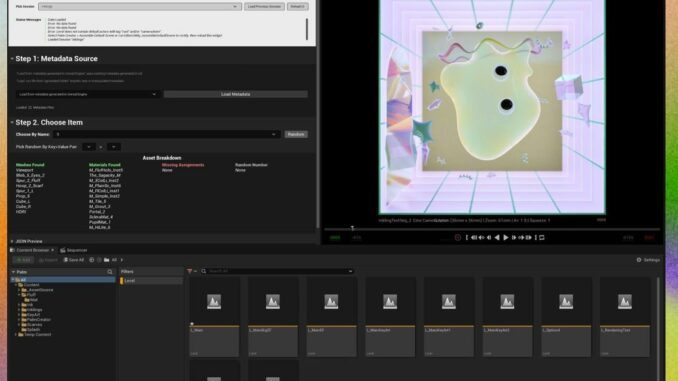Open the second key-value pair dropdown

coord(114,147)
